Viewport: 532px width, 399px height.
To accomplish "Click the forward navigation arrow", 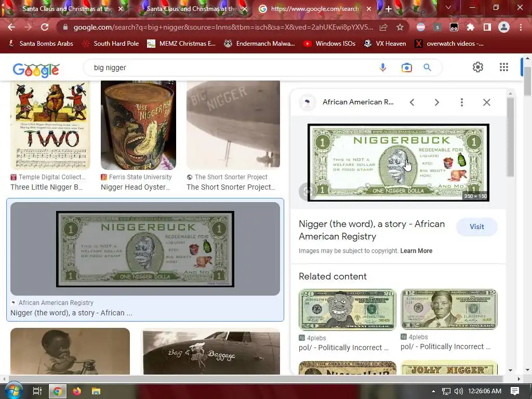I will 28,27.
